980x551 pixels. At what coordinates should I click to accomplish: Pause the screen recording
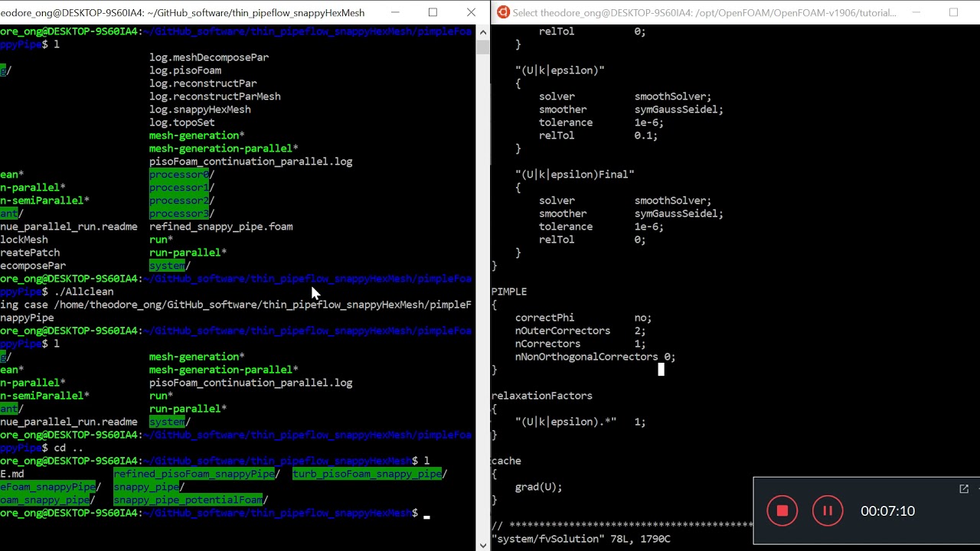828,511
